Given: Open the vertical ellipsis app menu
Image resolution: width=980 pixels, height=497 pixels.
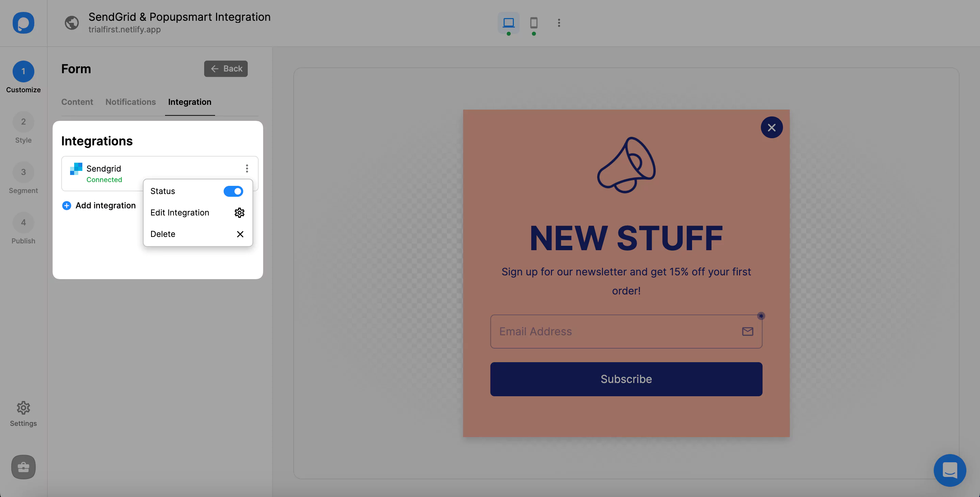Looking at the screenshot, I should coord(559,23).
